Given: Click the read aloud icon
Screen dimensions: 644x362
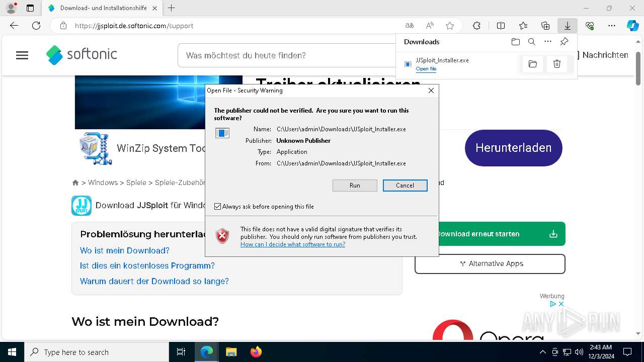Looking at the screenshot, I should pyautogui.click(x=430, y=26).
